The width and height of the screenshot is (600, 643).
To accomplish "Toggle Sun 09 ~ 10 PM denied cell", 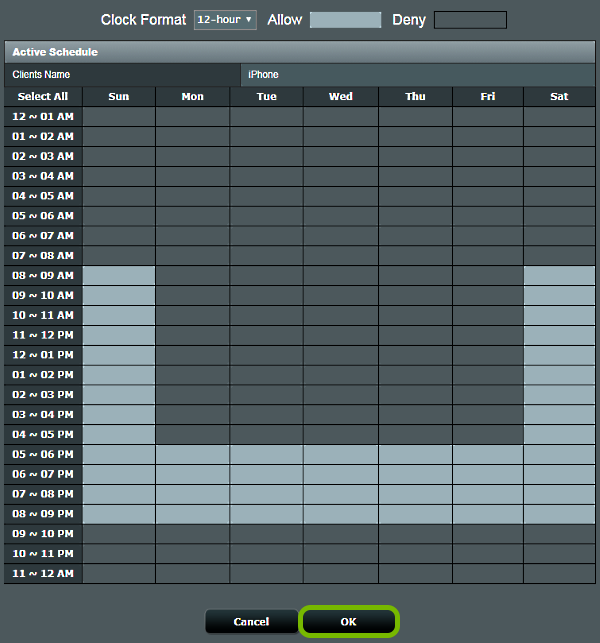I will click(119, 534).
